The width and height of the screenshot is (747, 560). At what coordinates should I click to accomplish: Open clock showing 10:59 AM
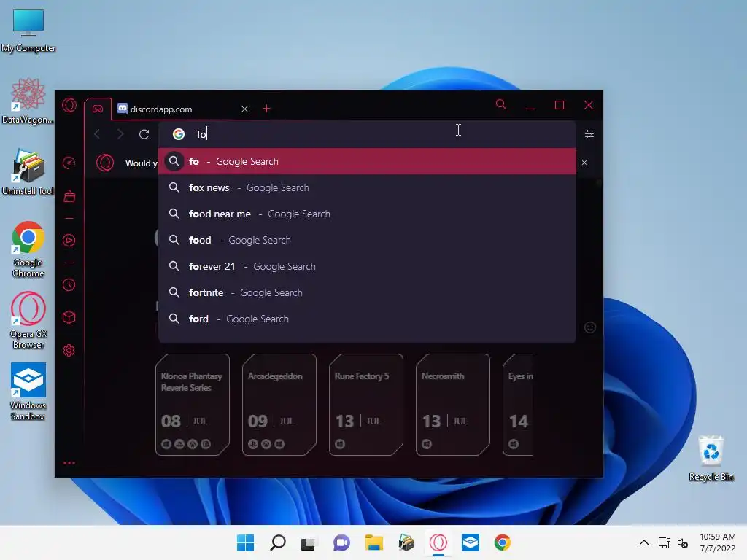(x=718, y=542)
